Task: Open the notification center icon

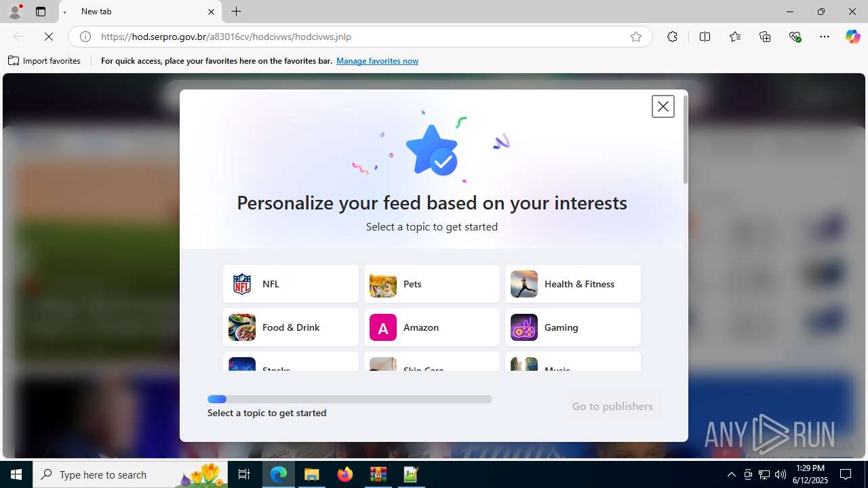Action: (846, 474)
